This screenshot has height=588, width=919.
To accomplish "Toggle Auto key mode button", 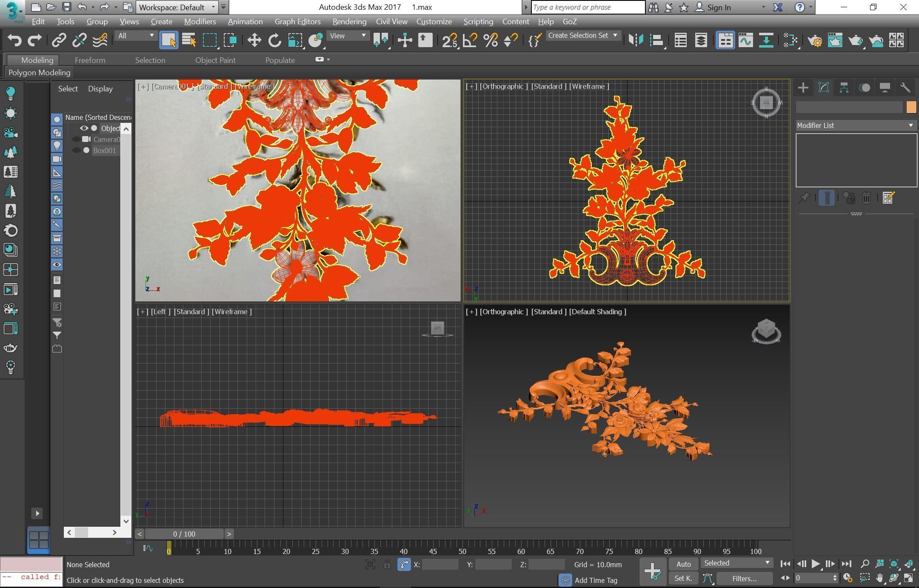I will pyautogui.click(x=683, y=564).
